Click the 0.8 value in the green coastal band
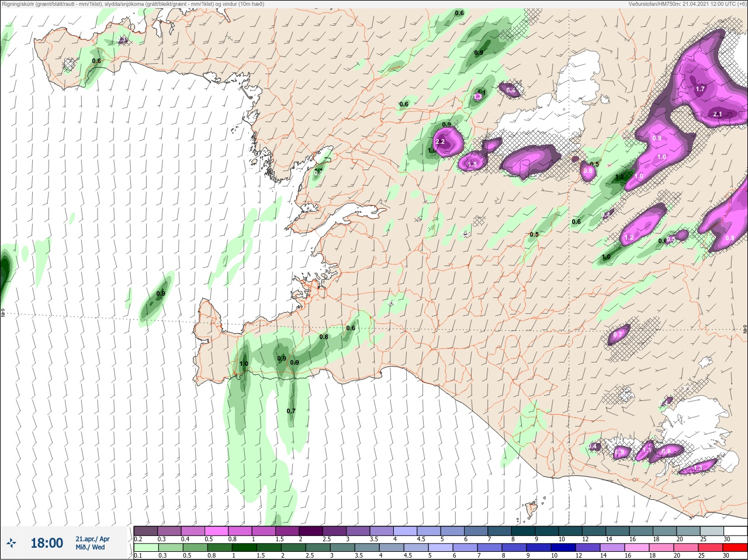Viewport: 748px width, 560px height. tap(324, 337)
